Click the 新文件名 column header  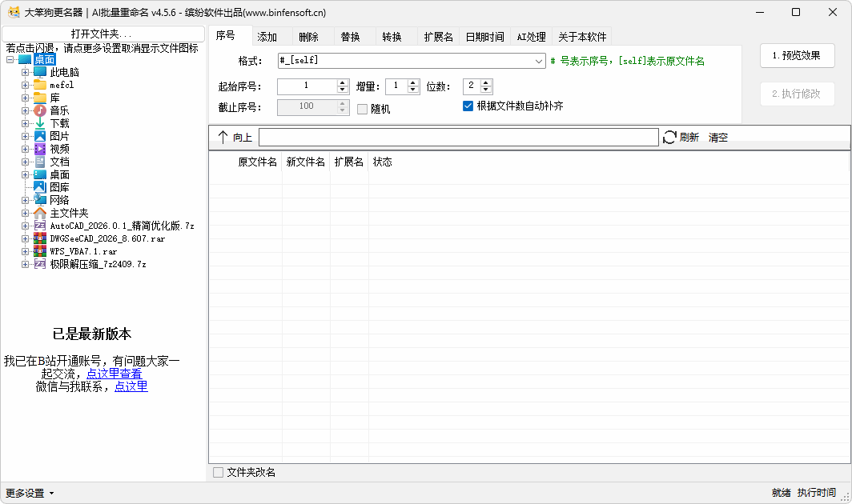tap(306, 162)
